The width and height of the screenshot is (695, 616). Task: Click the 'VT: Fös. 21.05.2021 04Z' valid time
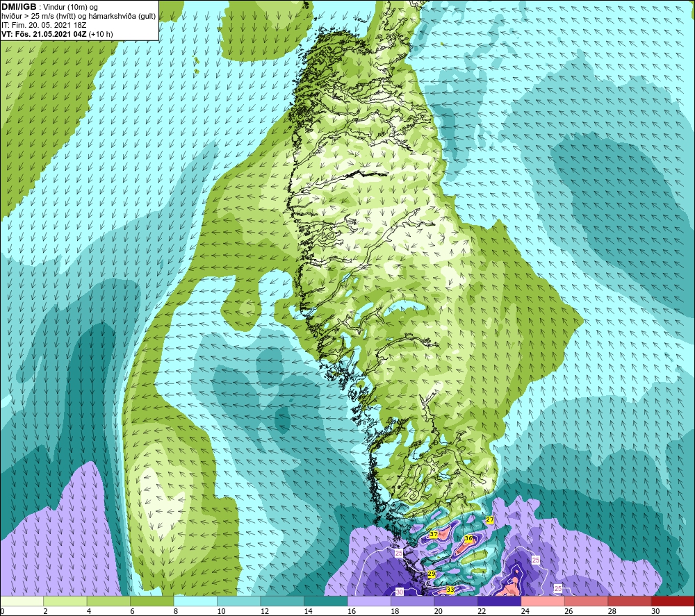coord(44,34)
